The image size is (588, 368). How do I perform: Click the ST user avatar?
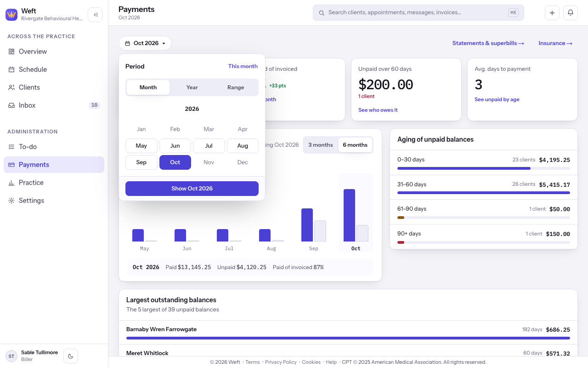(11, 356)
